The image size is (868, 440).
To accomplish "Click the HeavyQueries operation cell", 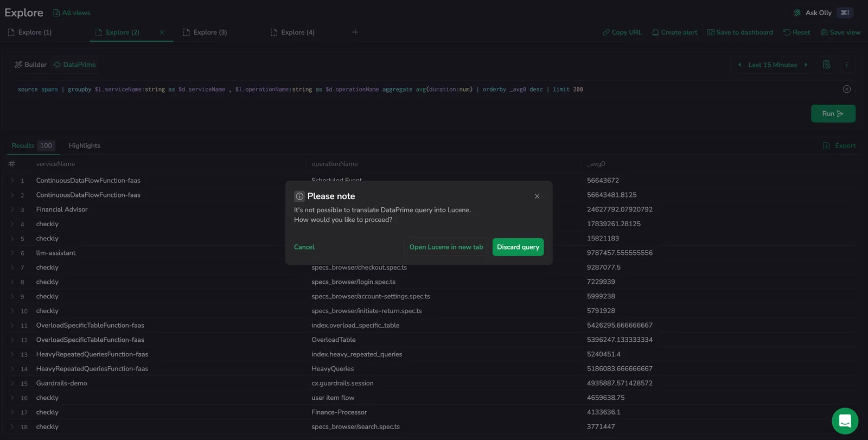I will [333, 369].
